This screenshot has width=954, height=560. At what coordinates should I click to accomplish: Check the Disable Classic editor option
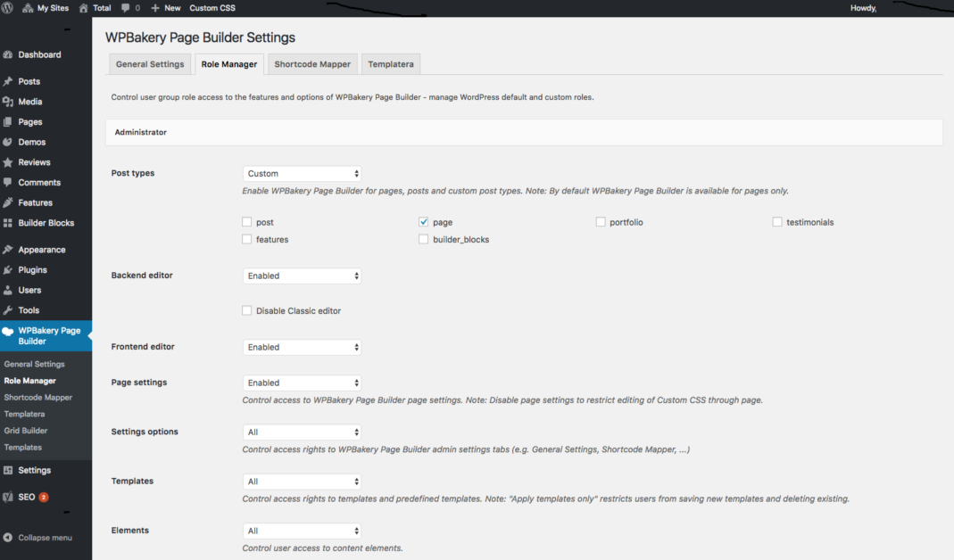(x=246, y=310)
